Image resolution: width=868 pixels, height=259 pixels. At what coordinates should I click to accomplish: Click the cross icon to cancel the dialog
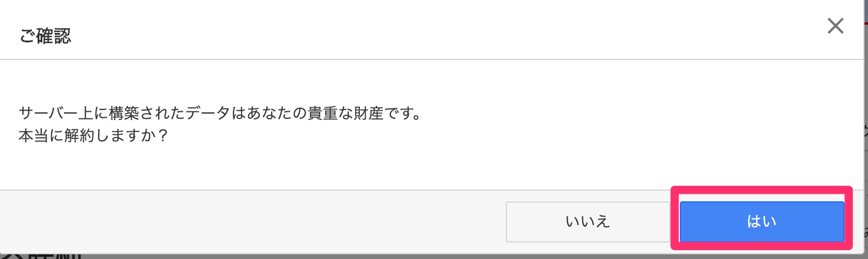click(835, 26)
